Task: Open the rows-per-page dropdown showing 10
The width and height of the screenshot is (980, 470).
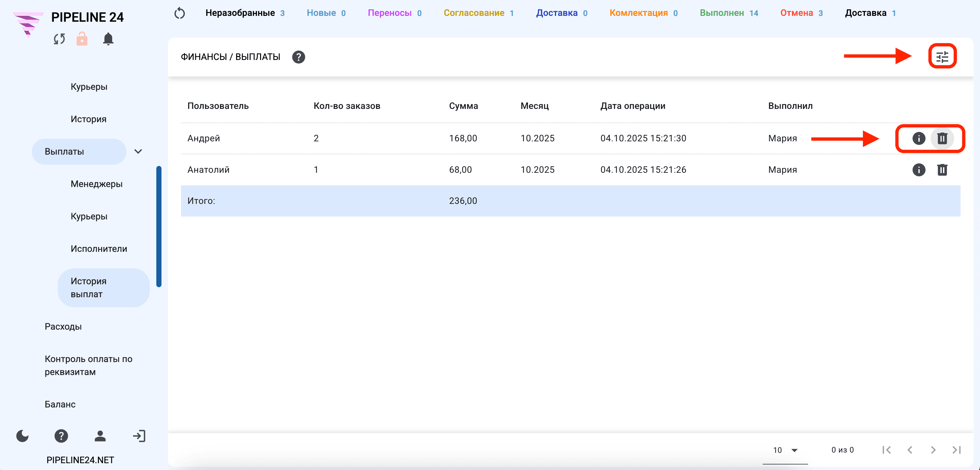Action: (x=785, y=450)
